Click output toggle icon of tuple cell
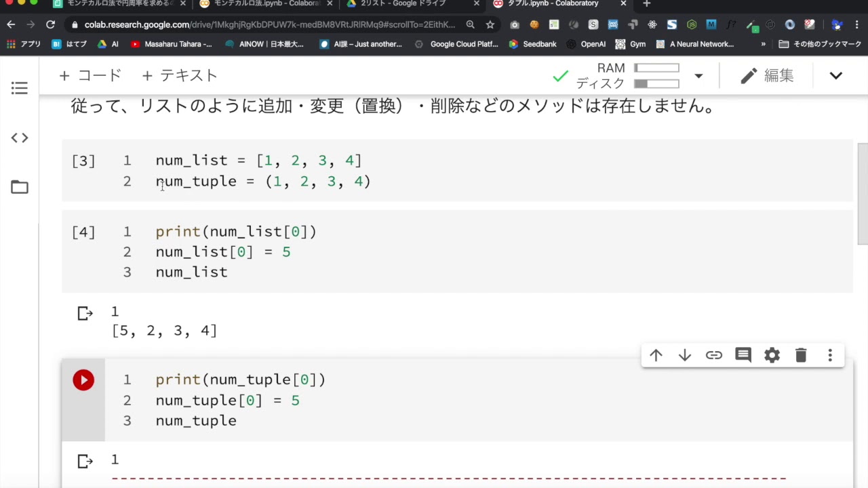The height and width of the screenshot is (488, 868). coord(85,462)
